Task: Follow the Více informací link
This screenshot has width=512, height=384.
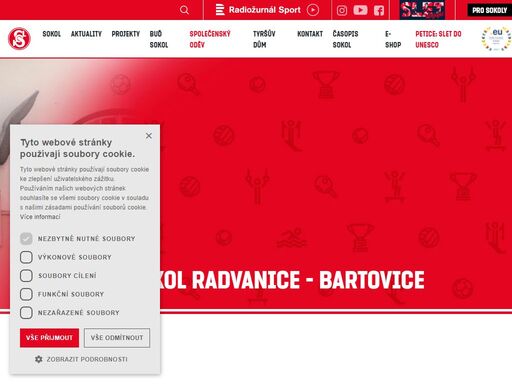Action: pos(40,217)
